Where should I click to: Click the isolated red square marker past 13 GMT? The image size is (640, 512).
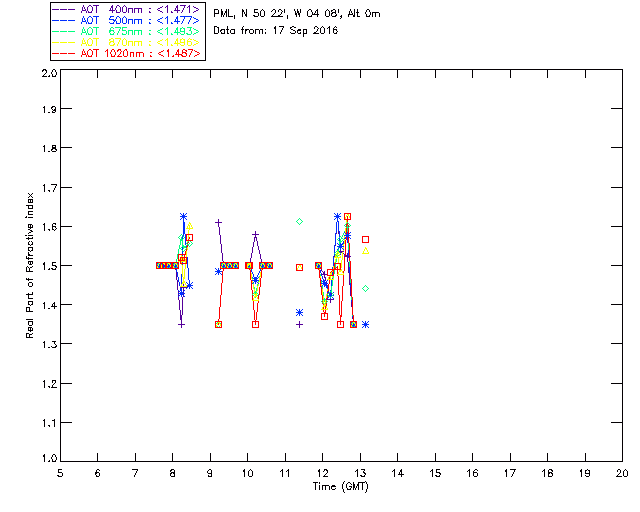coord(366,239)
